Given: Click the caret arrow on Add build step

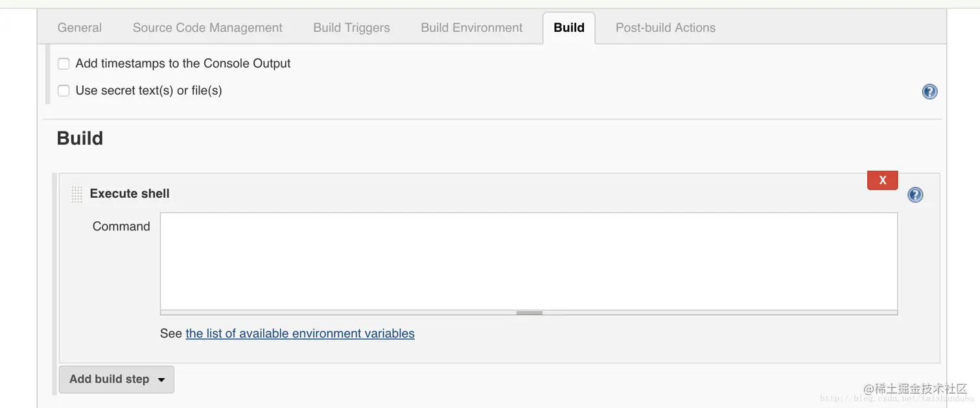Looking at the screenshot, I should point(161,380).
